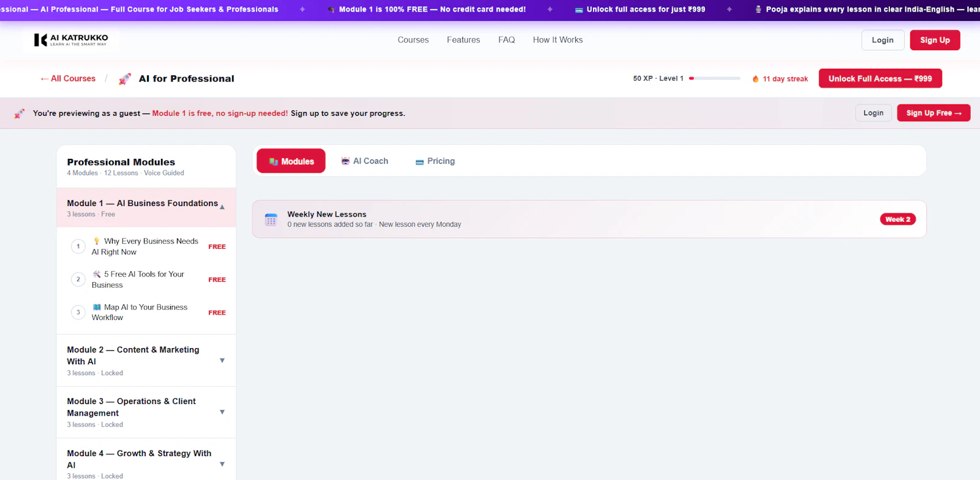Click the 50 XP · Level 1 text

(658, 78)
